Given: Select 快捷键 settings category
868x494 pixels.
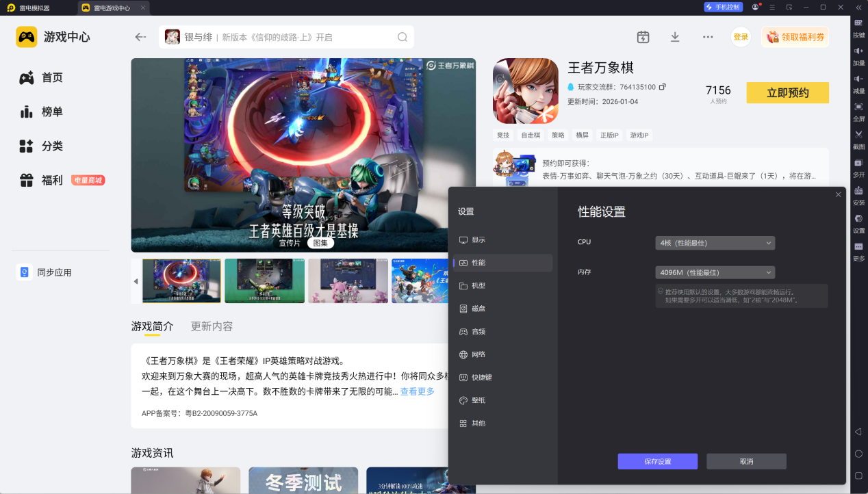Looking at the screenshot, I should (502, 377).
